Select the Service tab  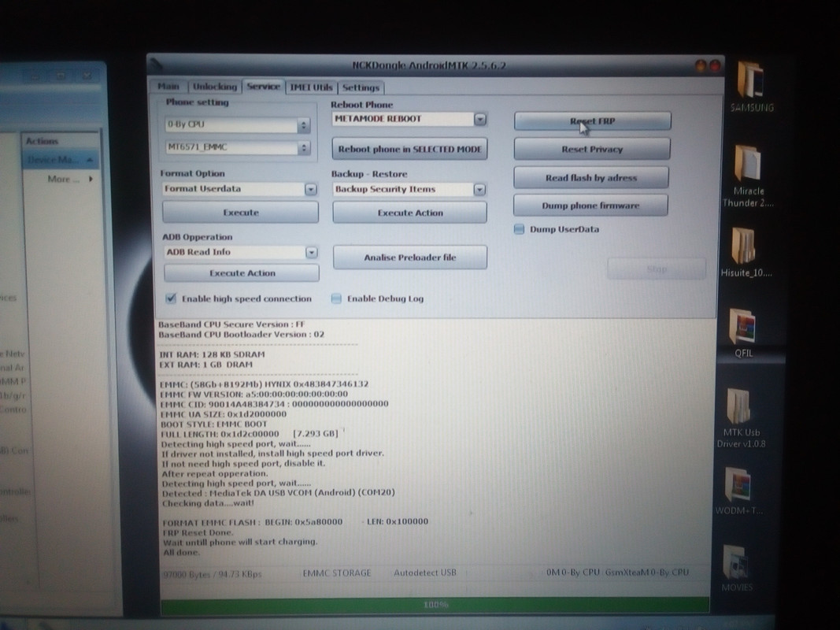(263, 87)
